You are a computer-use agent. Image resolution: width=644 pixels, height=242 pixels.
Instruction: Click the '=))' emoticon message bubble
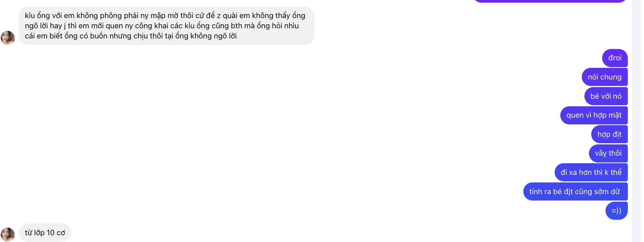tap(616, 211)
